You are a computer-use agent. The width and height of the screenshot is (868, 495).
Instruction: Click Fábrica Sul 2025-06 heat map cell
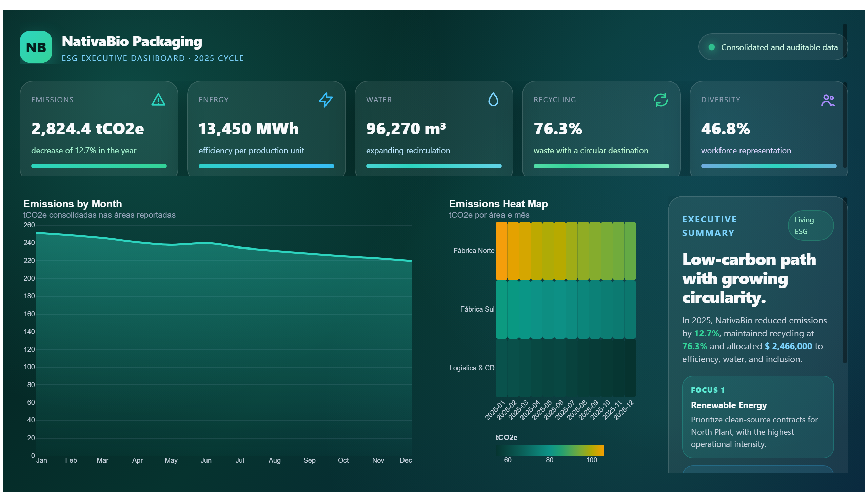(560, 309)
